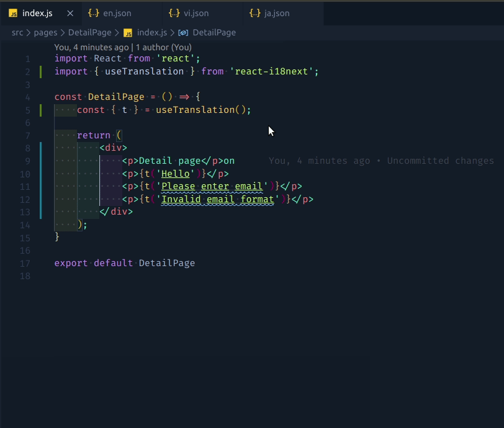Viewport: 504px width, 428px height.
Task: Click the JSON braces icon on ja.json tab
Action: pyautogui.click(x=254, y=13)
